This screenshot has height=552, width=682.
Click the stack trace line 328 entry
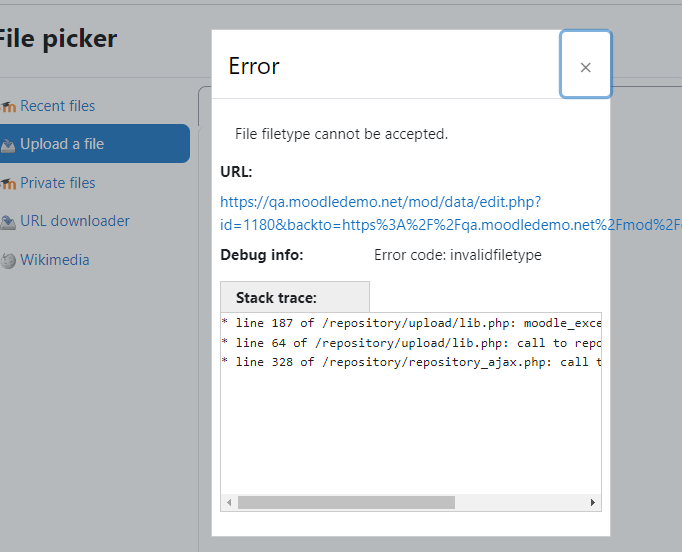[411, 362]
